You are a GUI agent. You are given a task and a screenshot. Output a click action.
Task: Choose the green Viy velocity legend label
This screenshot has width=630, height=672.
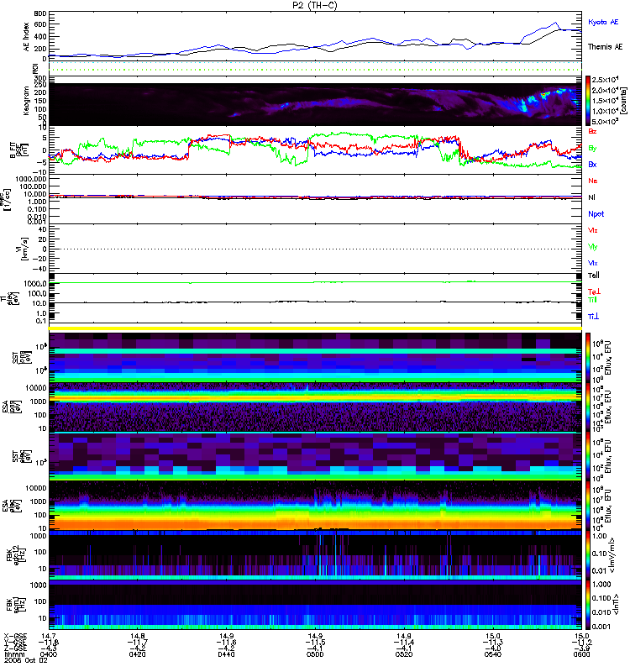(593, 246)
